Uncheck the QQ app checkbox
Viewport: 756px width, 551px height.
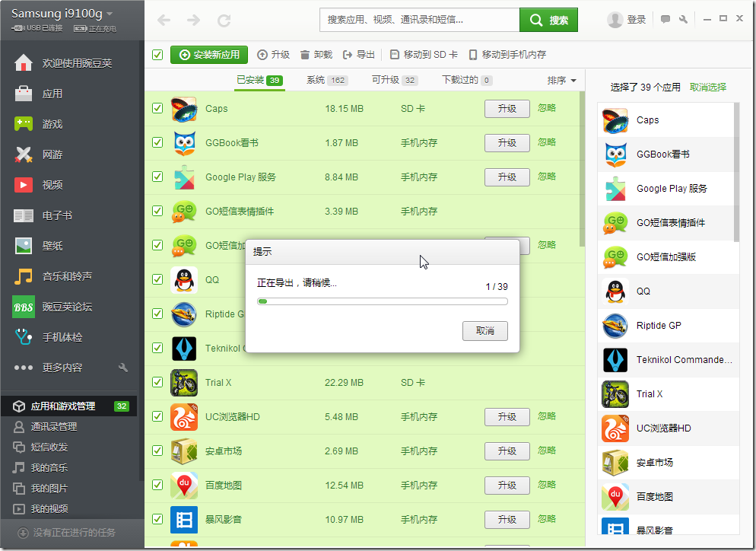pyautogui.click(x=157, y=279)
